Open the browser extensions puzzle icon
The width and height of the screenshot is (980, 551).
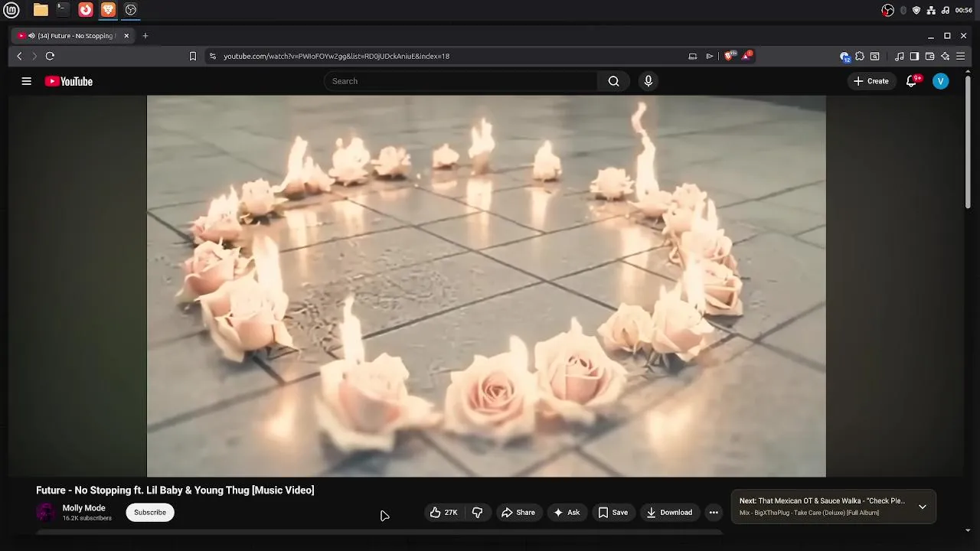click(860, 56)
